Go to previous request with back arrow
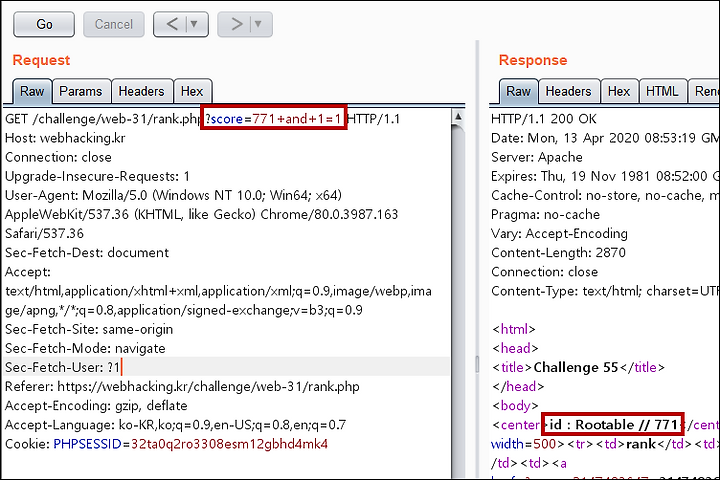The width and height of the screenshot is (720, 480). (x=171, y=24)
